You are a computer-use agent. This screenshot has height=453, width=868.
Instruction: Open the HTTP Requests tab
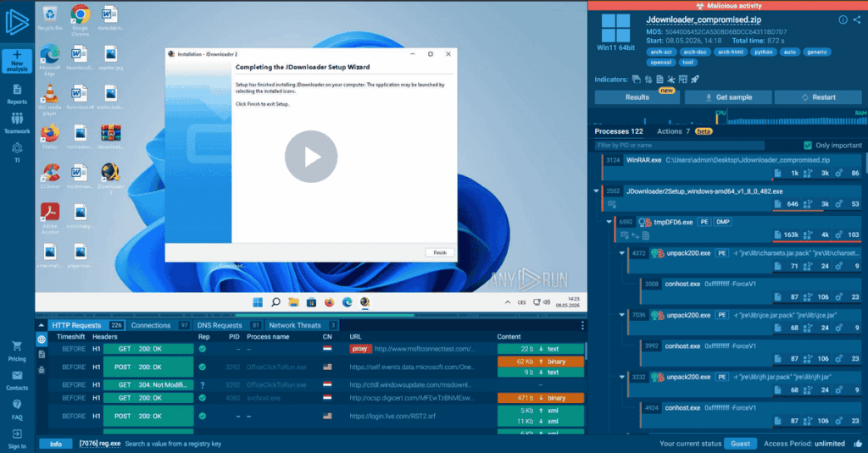point(87,325)
